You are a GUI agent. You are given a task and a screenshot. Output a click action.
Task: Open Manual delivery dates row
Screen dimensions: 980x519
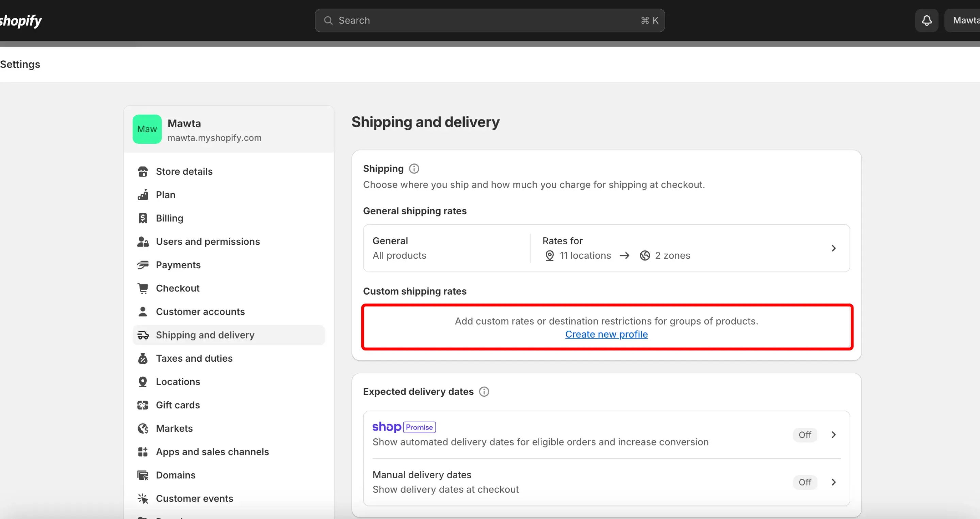[606, 483]
